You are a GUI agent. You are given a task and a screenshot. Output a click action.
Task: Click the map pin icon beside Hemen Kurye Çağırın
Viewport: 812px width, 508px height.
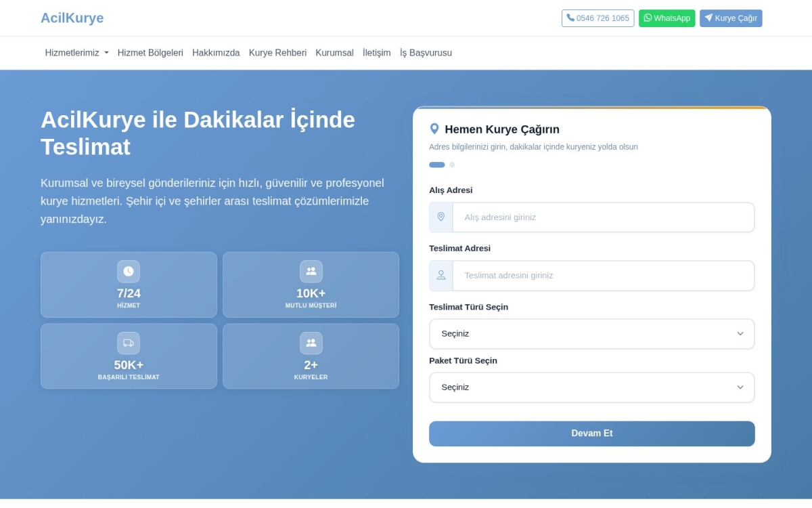point(434,129)
